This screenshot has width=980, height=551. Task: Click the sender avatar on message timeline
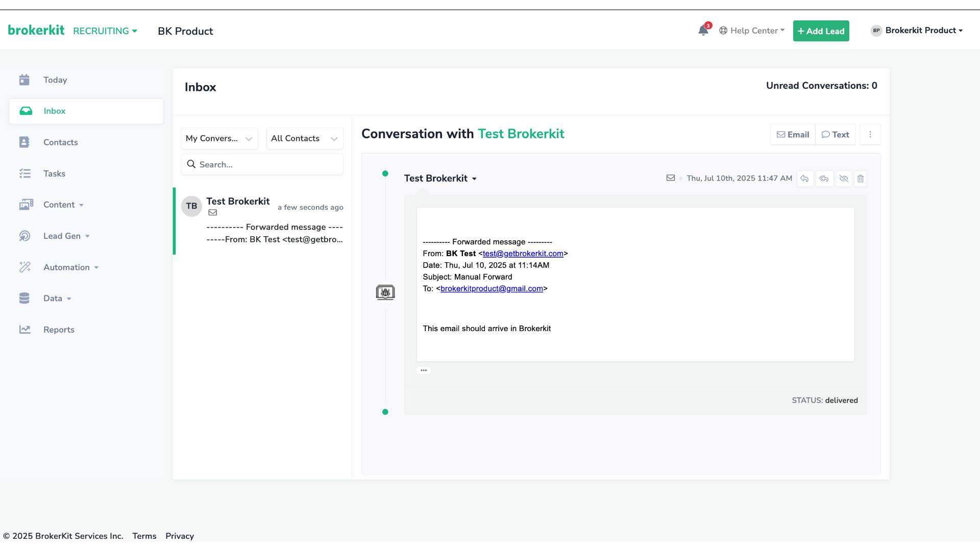(385, 292)
